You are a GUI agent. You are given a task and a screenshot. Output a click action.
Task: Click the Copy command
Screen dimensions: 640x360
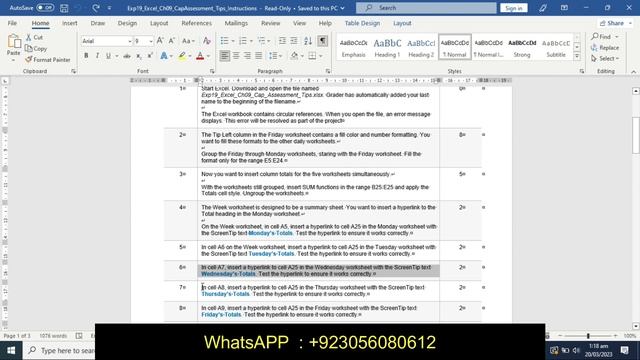tap(36, 48)
